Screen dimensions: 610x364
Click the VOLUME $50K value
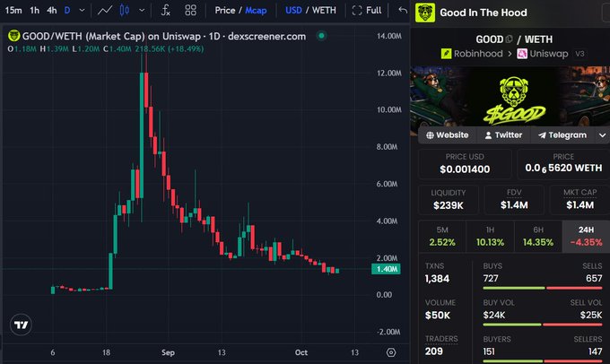pyautogui.click(x=438, y=315)
